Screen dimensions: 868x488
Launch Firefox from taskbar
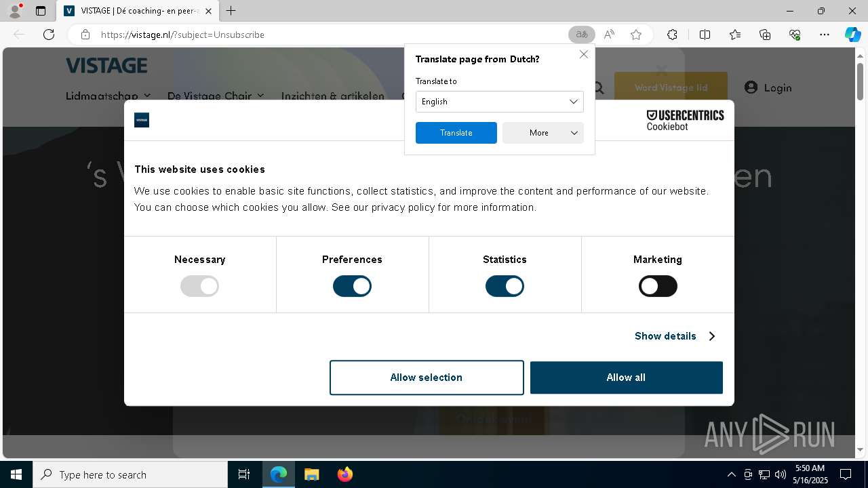coord(344,474)
